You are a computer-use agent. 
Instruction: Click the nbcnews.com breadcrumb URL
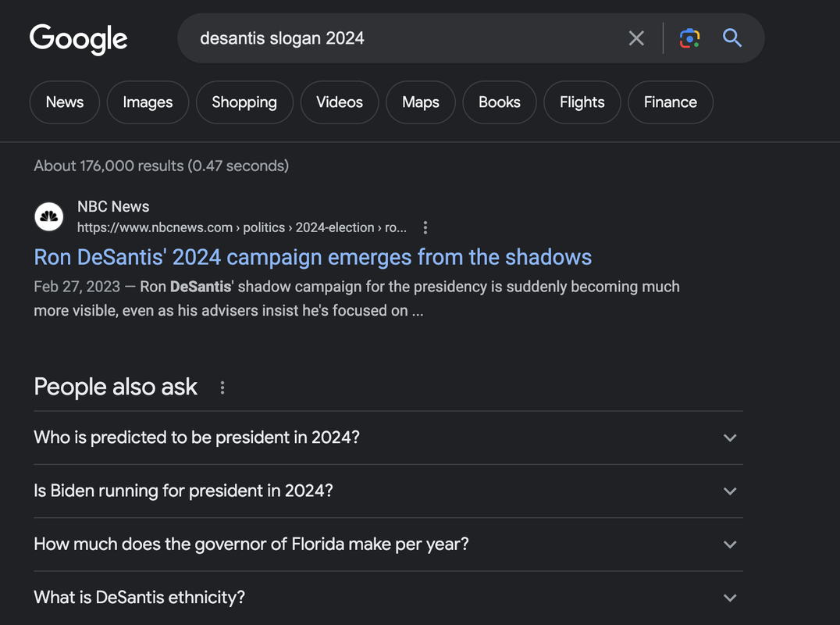click(241, 228)
